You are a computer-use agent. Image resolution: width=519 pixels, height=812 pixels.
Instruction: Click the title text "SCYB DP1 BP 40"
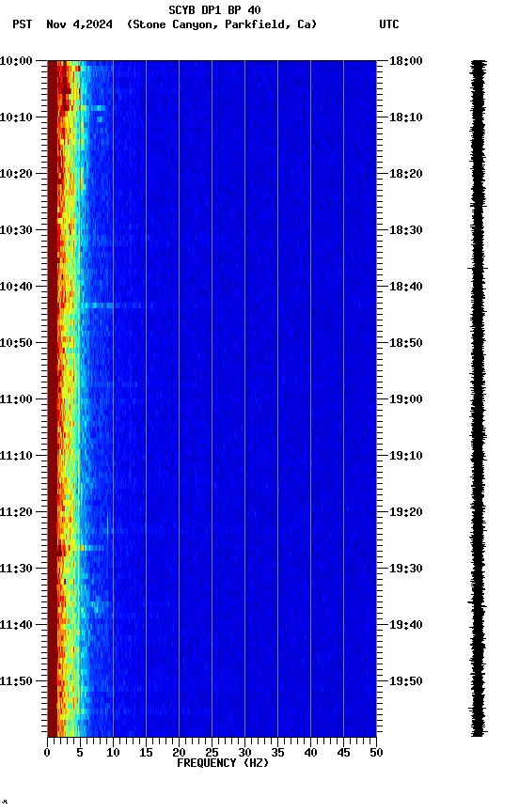tap(214, 10)
